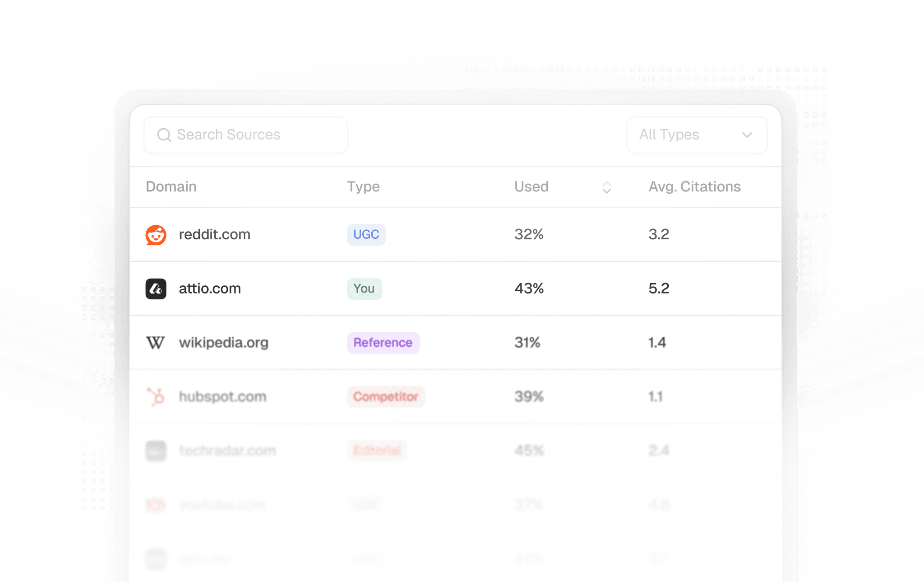Focus the Search Sources field
924x582 pixels.
246,135
